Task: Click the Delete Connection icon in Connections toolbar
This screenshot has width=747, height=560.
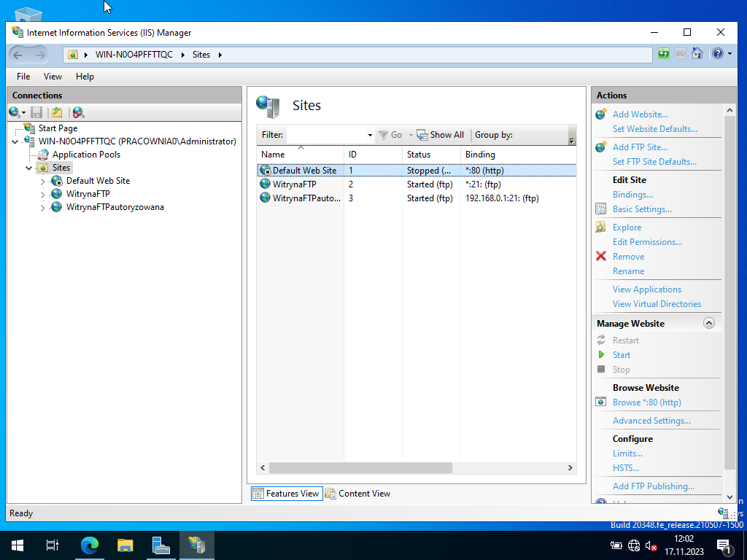Action: 78,112
